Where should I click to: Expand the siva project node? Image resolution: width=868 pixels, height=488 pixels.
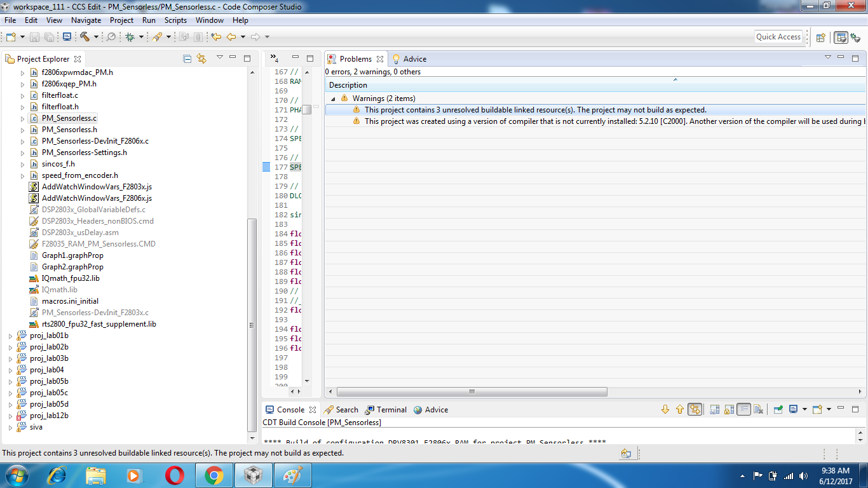[x=10, y=428]
